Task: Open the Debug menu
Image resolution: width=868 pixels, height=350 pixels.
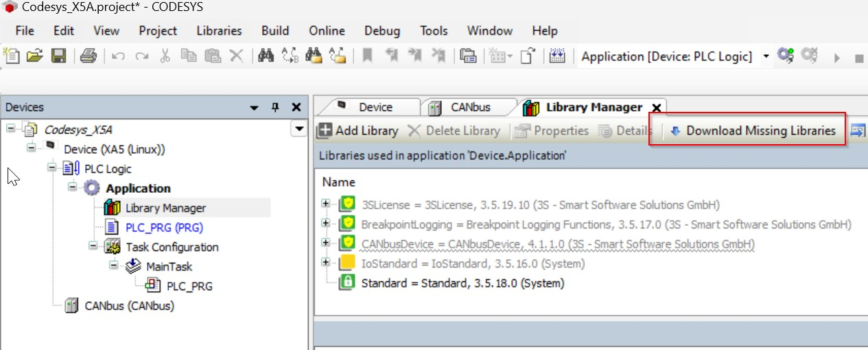Action: tap(382, 31)
